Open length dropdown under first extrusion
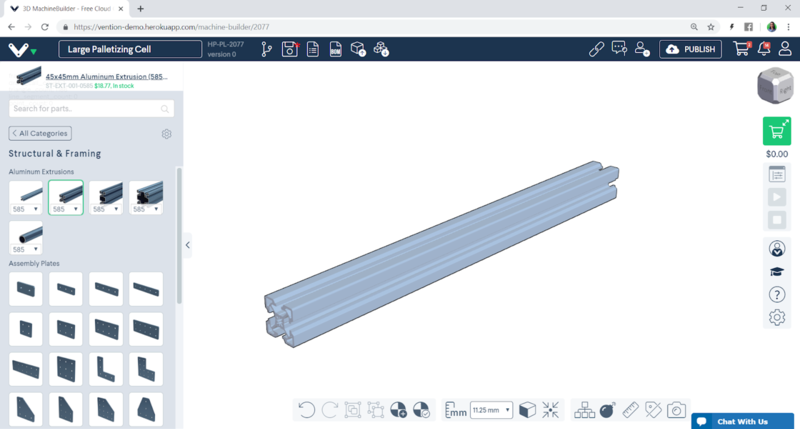The height and width of the screenshot is (429, 800). [26, 209]
